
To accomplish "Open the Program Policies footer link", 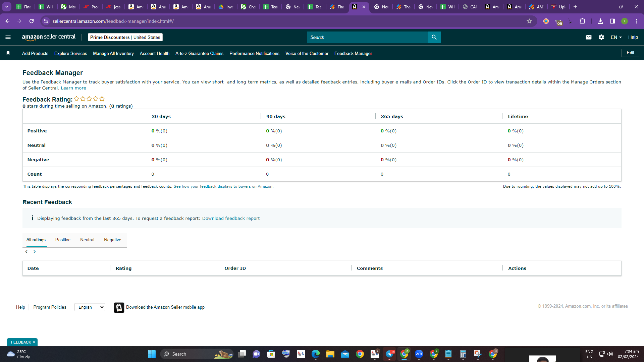I will 50,307.
